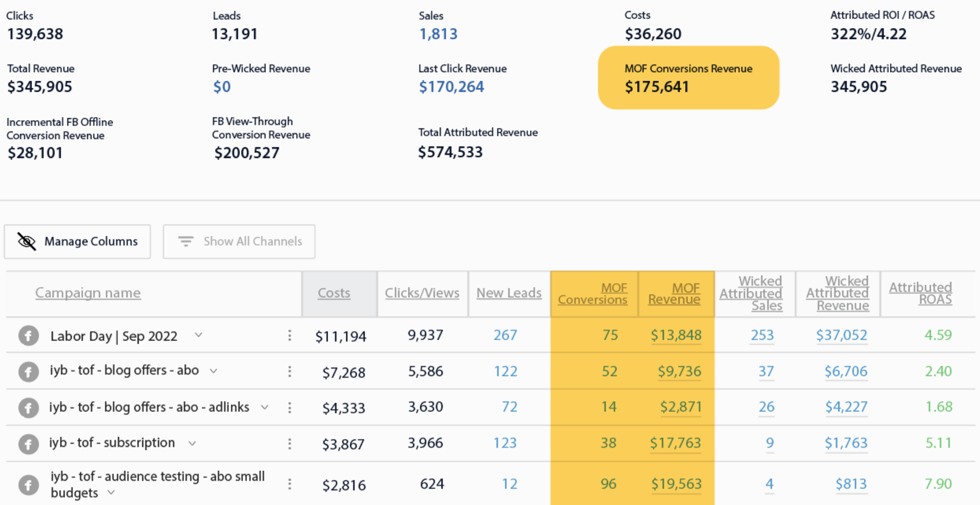
Task: Open the 123 new leads value
Action: coord(505,443)
